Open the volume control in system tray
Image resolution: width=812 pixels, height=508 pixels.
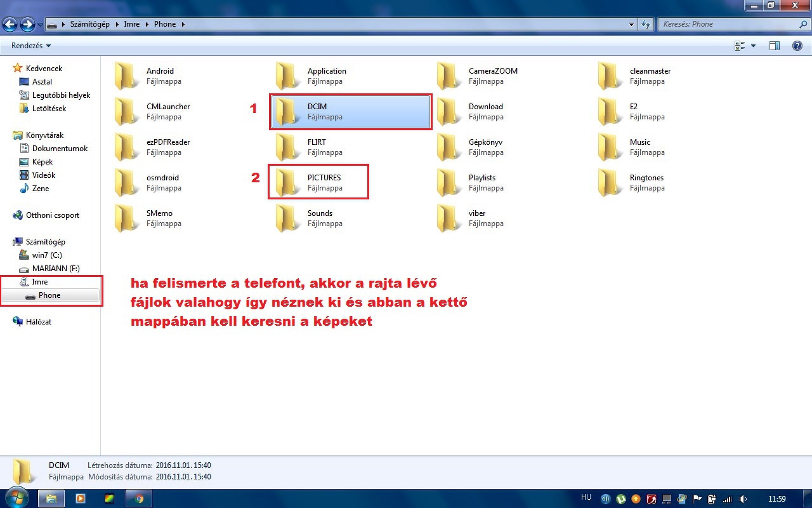743,498
